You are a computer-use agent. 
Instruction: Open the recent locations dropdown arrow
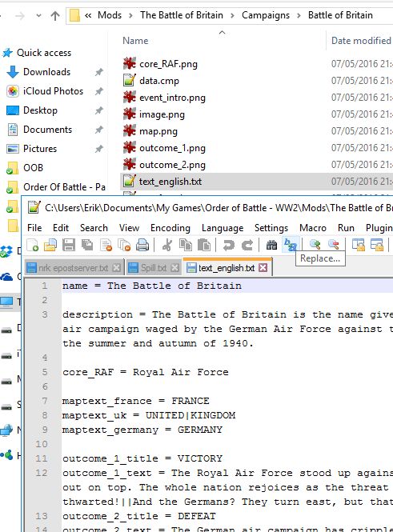pyautogui.click(x=38, y=16)
